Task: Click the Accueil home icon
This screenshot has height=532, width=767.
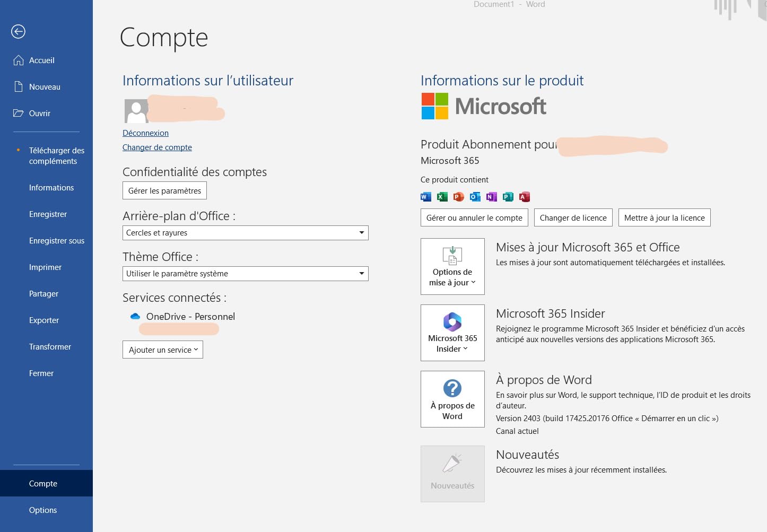Action: [19, 60]
